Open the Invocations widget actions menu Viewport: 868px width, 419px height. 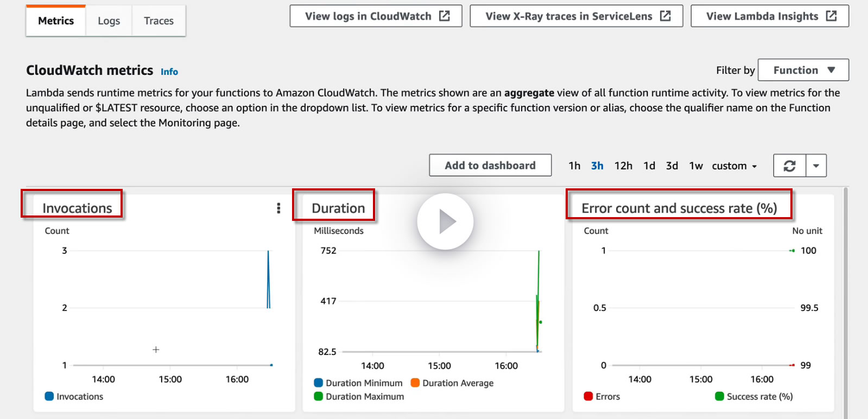point(278,208)
